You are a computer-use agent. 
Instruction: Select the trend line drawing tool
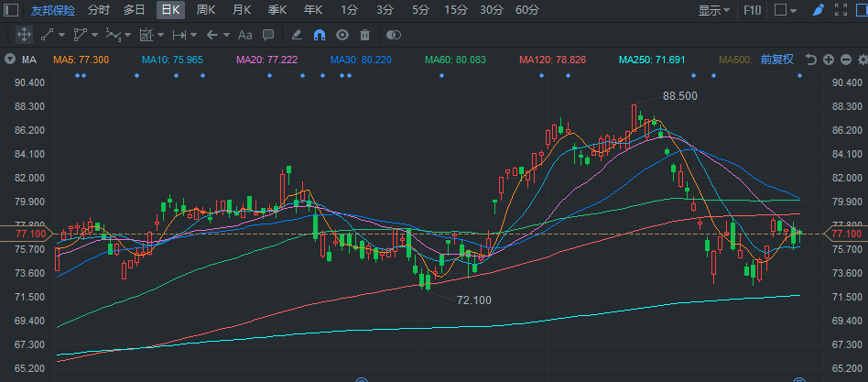tap(47, 35)
